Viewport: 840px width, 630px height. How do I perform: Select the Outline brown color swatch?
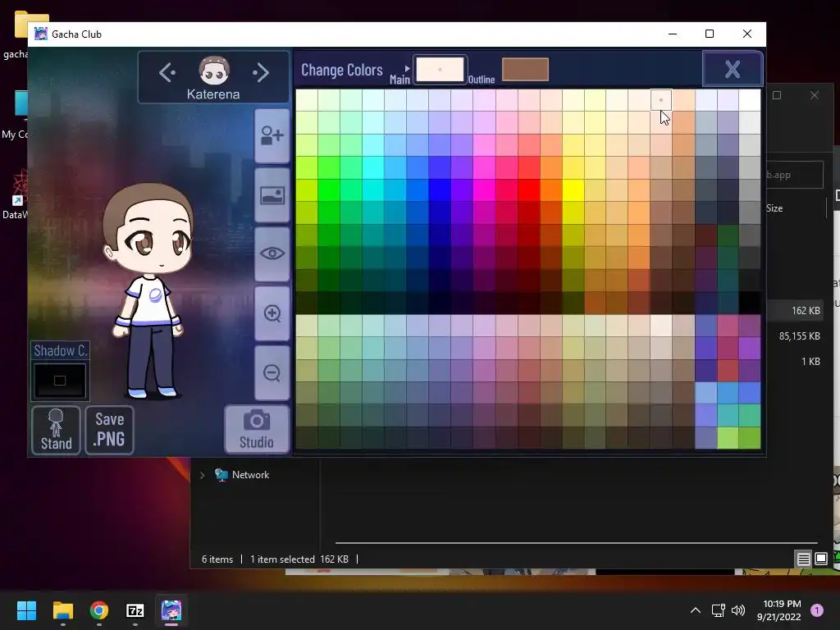pyautogui.click(x=525, y=70)
